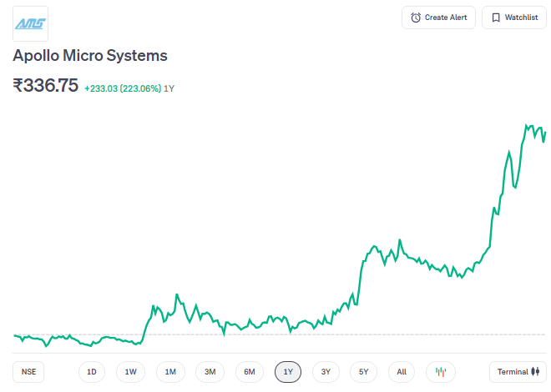Toggle the candlestick chart view icon
The width and height of the screenshot is (551, 392).
pos(441,372)
